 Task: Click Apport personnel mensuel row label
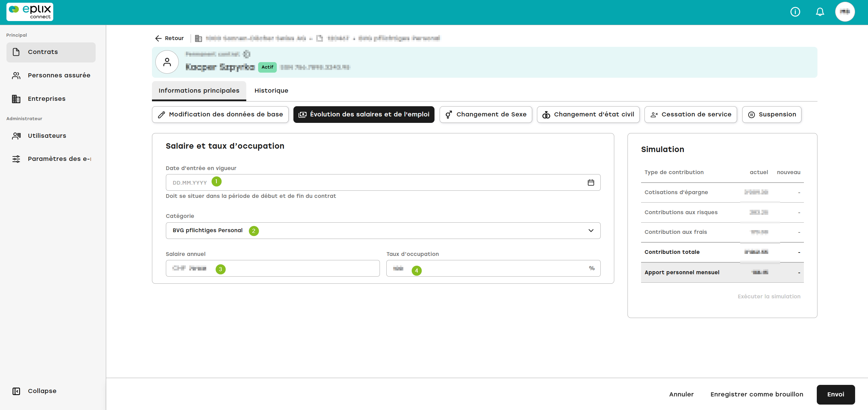682,273
